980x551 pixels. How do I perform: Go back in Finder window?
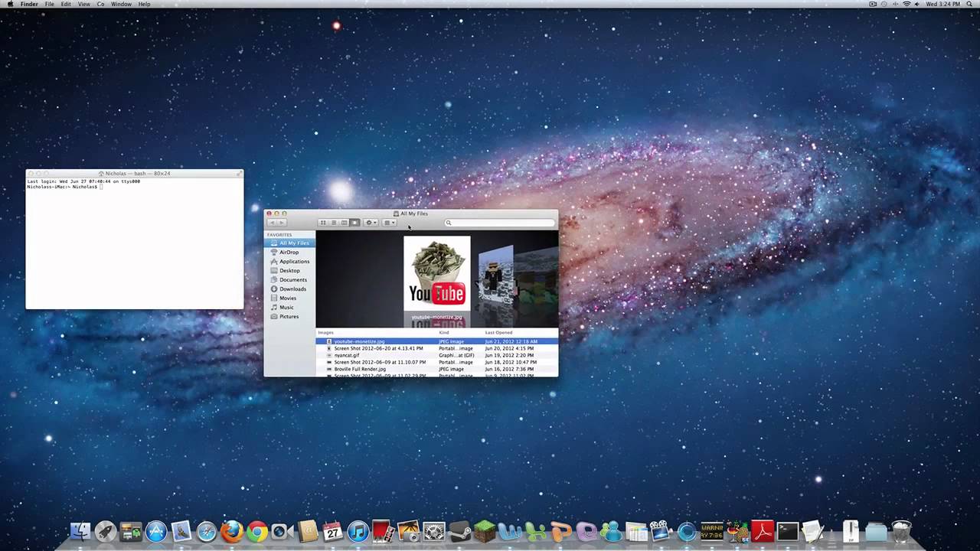coord(272,223)
